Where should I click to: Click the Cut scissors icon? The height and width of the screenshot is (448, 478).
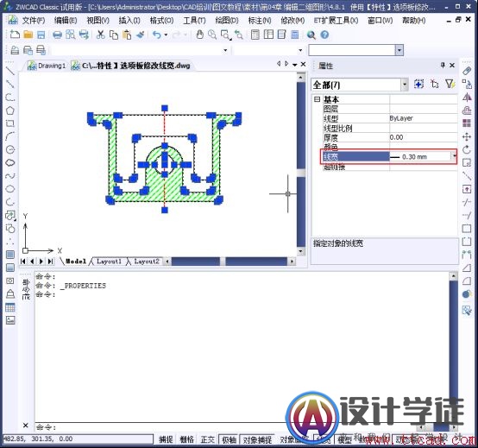(x=100, y=35)
